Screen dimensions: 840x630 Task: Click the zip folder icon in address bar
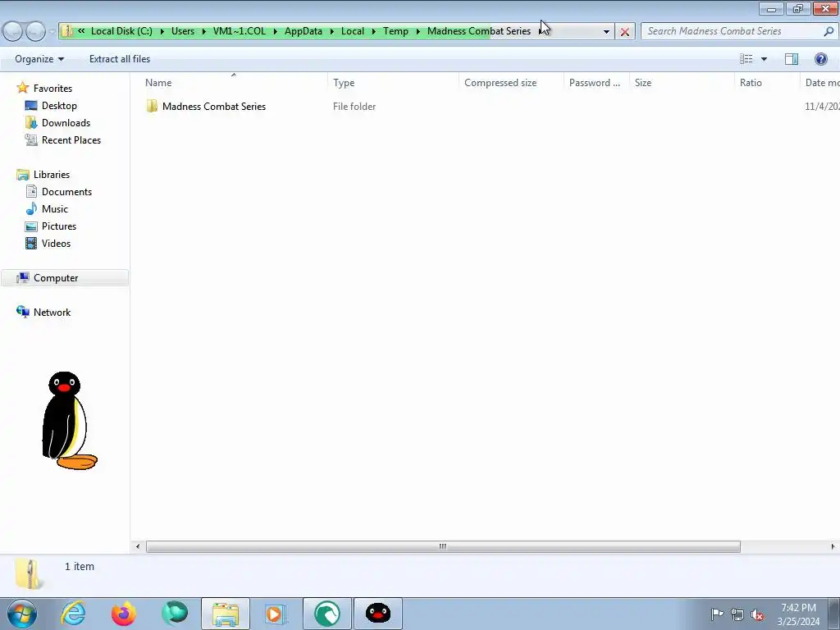(x=67, y=31)
